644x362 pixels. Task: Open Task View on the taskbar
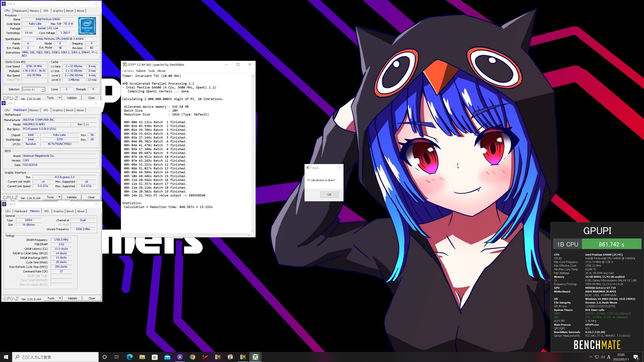click(117, 357)
